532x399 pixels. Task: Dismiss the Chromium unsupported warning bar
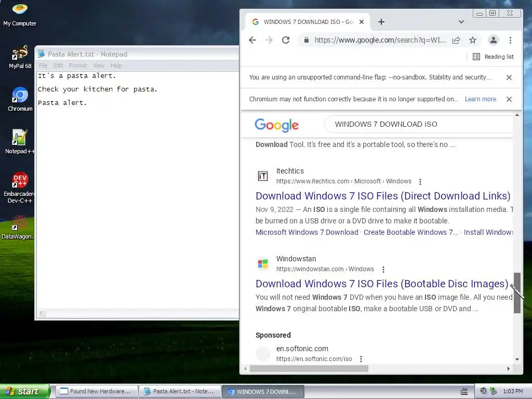point(509,99)
